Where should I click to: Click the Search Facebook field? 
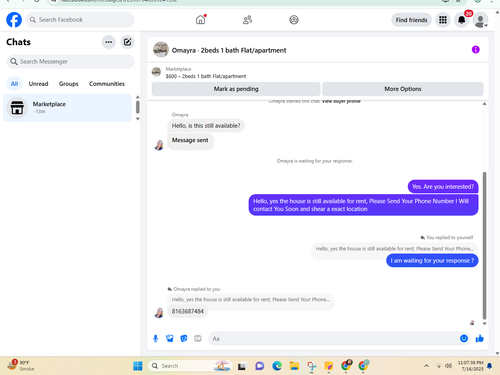click(80, 20)
